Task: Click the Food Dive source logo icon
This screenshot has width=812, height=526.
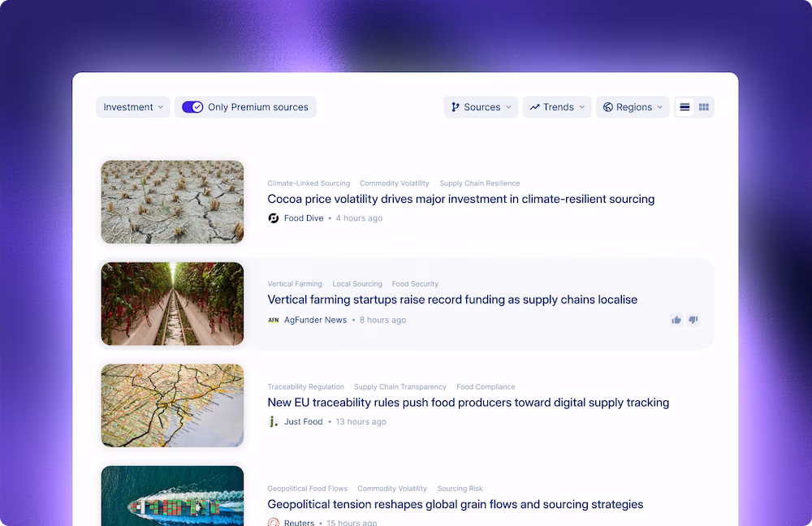Action: pos(274,218)
